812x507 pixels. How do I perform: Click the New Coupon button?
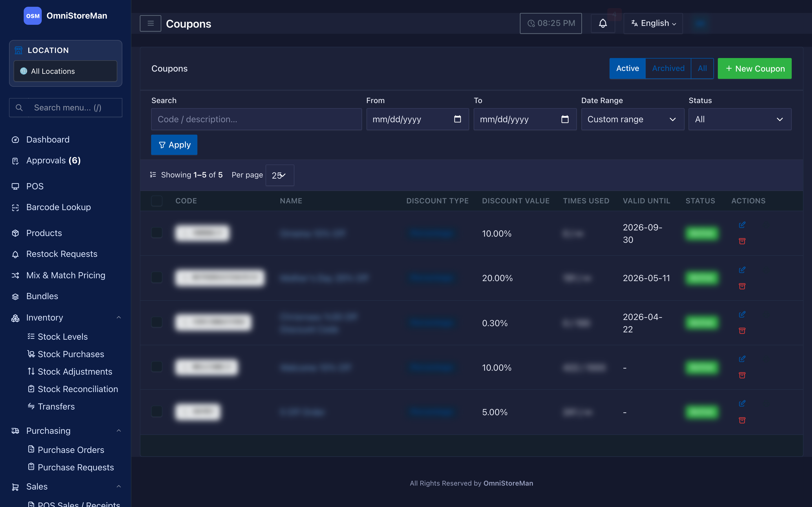point(754,68)
